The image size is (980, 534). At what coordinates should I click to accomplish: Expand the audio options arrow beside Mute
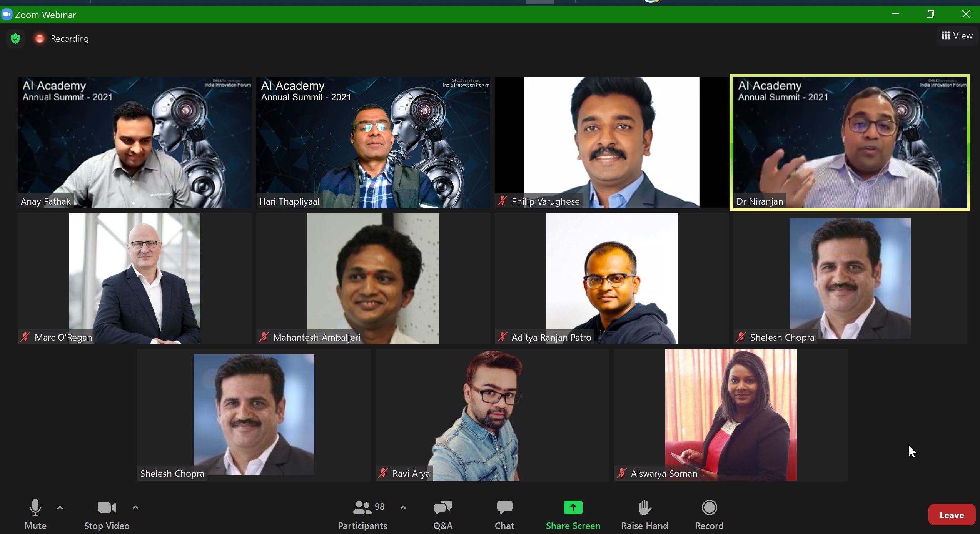[x=60, y=507]
